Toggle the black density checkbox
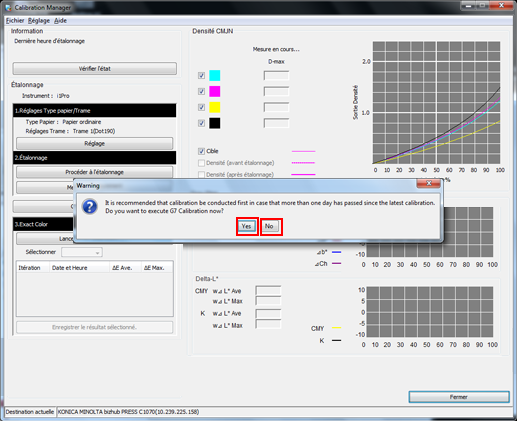The height and width of the screenshot is (421, 517). (201, 123)
